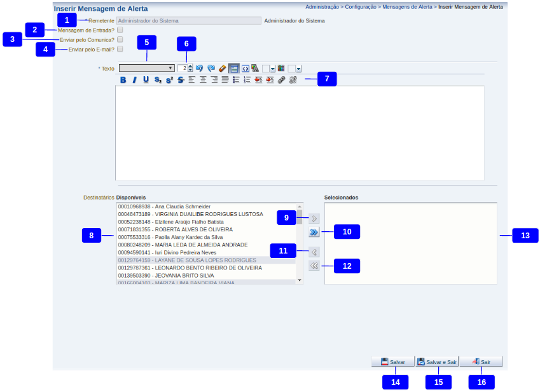540x392 pixels.
Task: Undo last edit in text editor
Action: (x=199, y=68)
